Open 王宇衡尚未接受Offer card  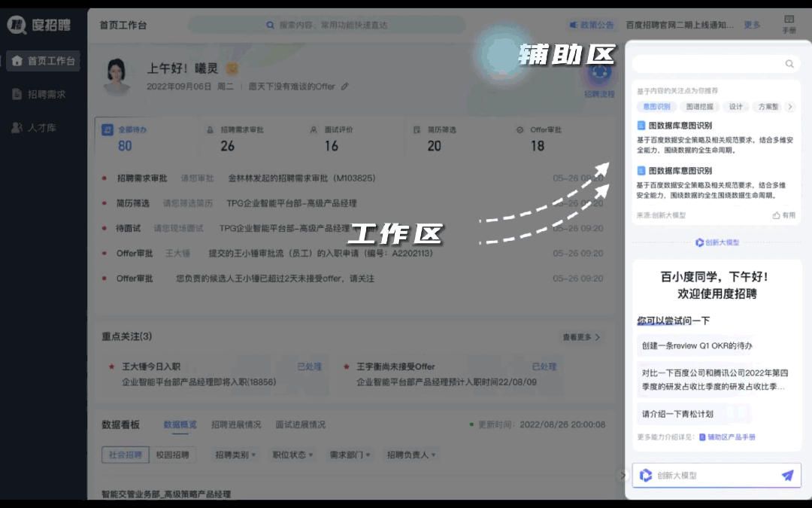point(450,374)
